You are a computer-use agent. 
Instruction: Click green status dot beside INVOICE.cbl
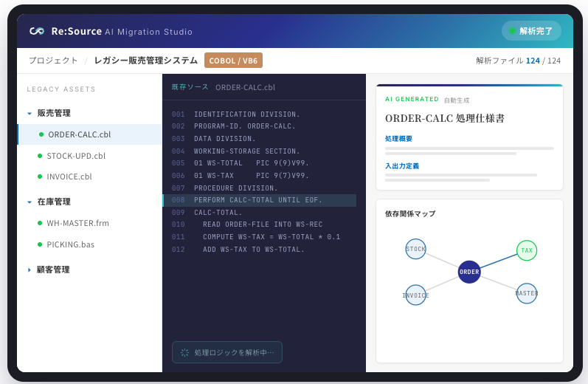40,176
